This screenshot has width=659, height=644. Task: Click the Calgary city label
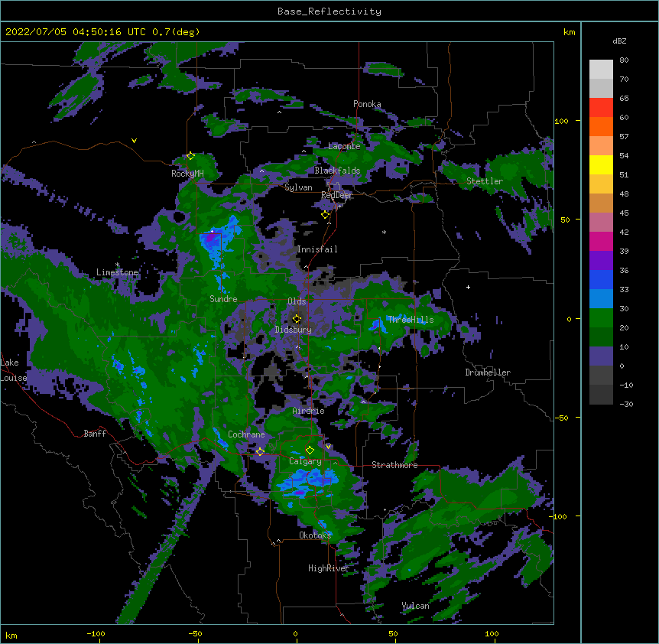tap(305, 461)
